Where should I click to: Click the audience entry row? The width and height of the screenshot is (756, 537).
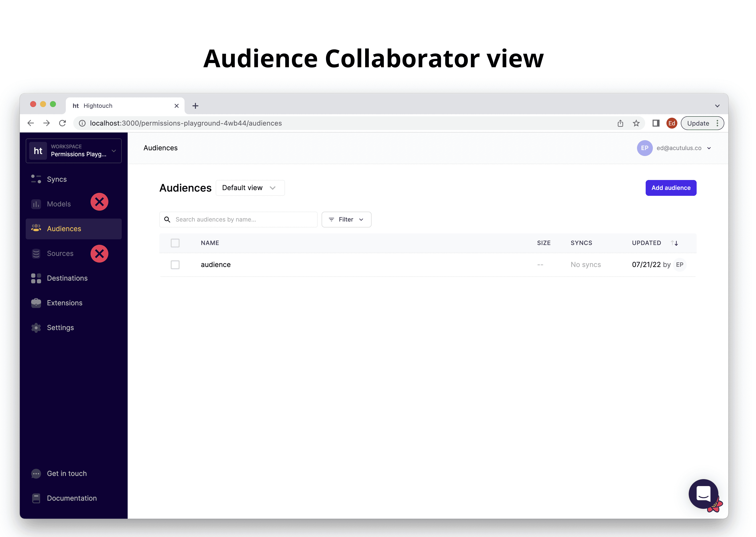coord(427,265)
